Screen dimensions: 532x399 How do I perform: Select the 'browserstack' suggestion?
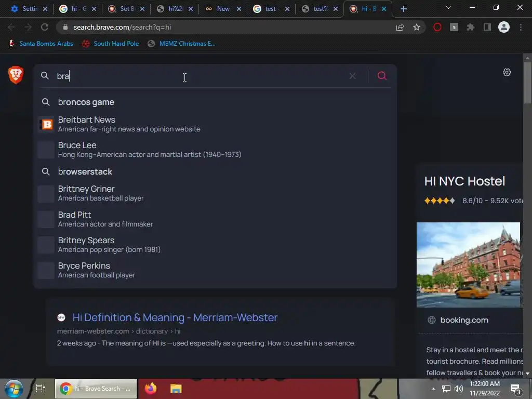[215, 171]
